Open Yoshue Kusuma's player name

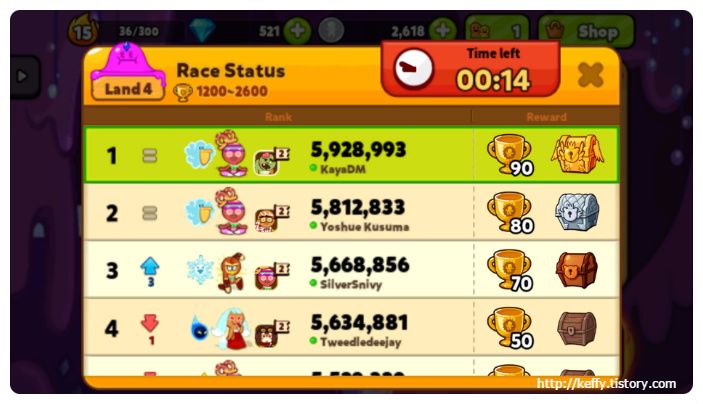[365, 227]
